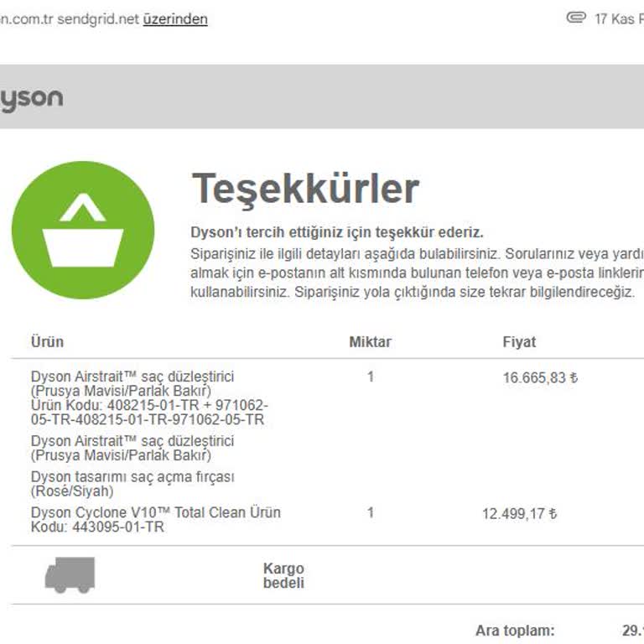
Task: Click the 'Ara toplam:' label
Action: [515, 631]
